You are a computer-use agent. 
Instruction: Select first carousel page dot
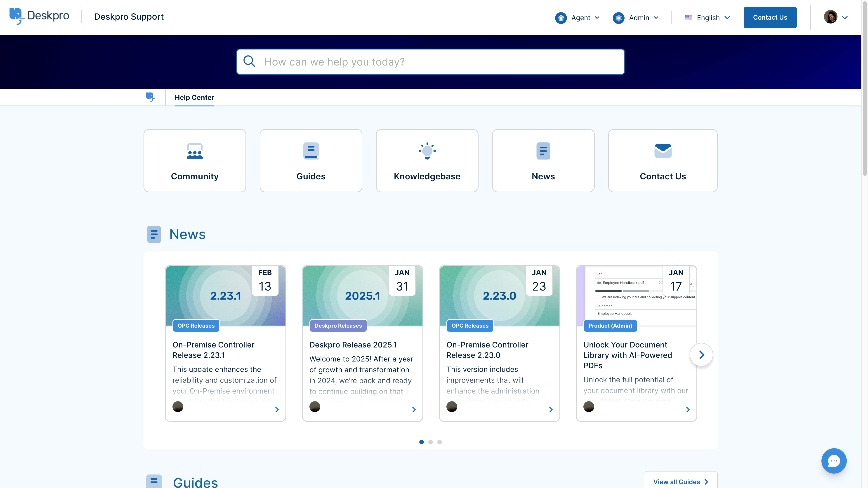(422, 442)
